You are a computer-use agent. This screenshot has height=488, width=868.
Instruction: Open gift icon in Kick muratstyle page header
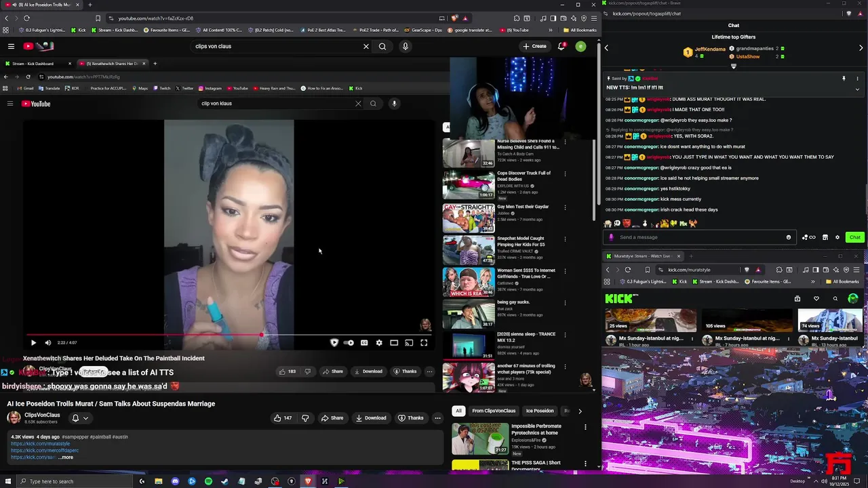tap(797, 298)
